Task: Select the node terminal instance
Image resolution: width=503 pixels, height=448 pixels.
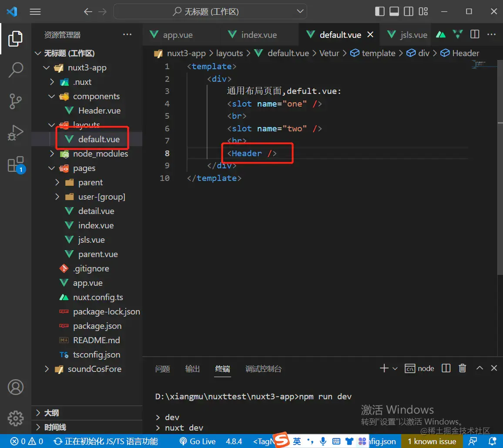Action: pos(419,368)
